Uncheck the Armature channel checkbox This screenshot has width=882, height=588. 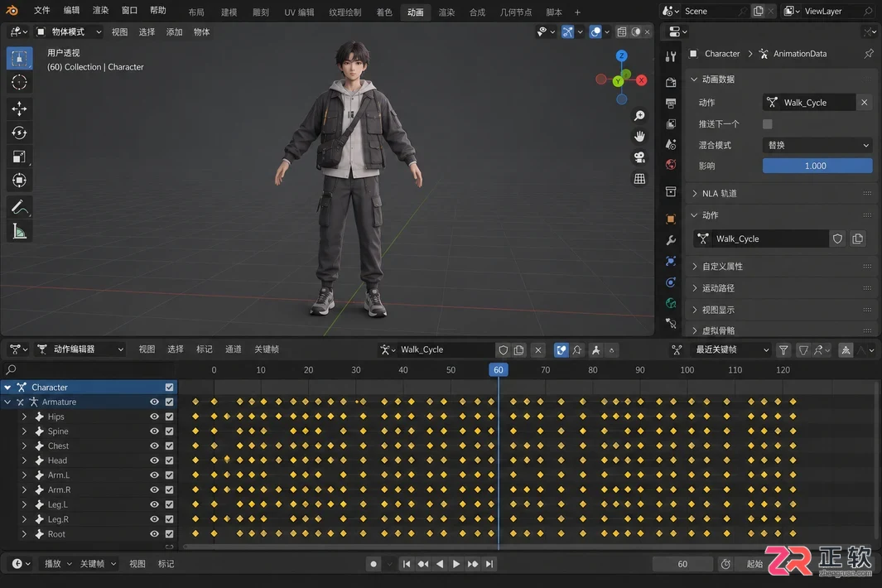pos(169,402)
